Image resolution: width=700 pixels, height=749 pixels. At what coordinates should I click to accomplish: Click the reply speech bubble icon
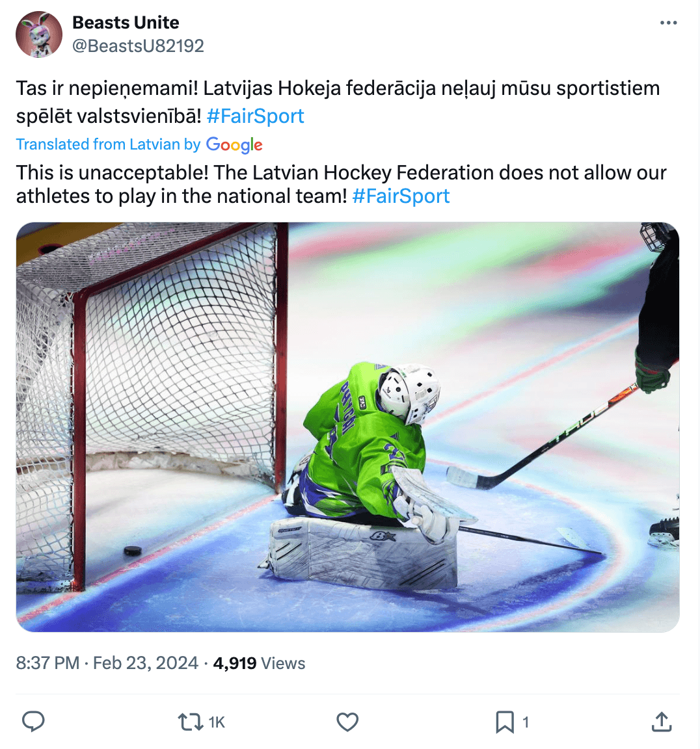[33, 722]
